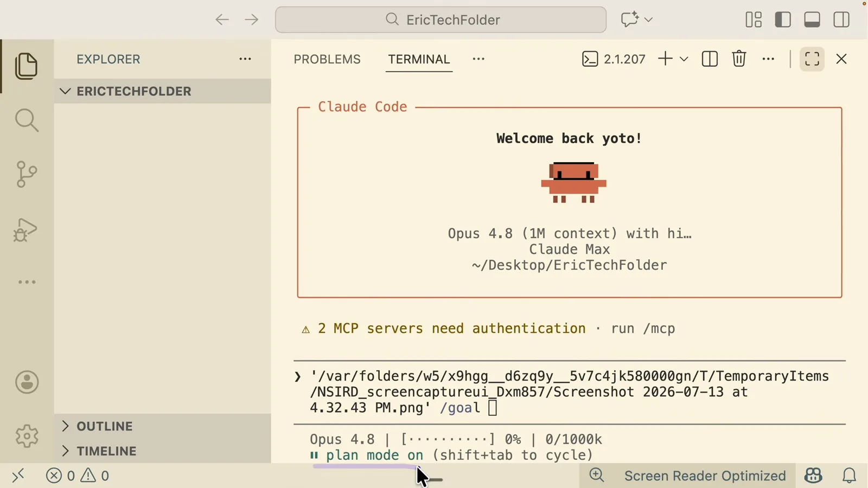
Task: Open notifications bell in status bar
Action: point(849,476)
